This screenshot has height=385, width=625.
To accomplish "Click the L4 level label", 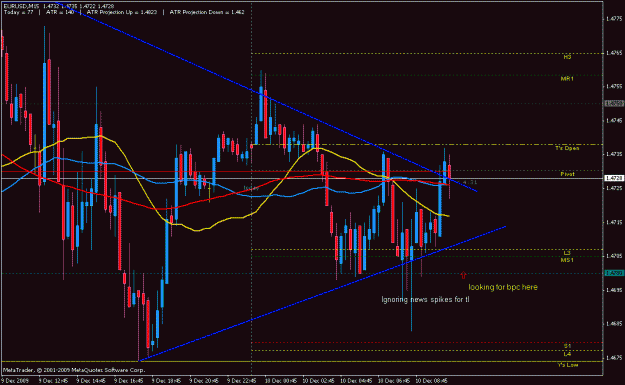I will coord(567,354).
